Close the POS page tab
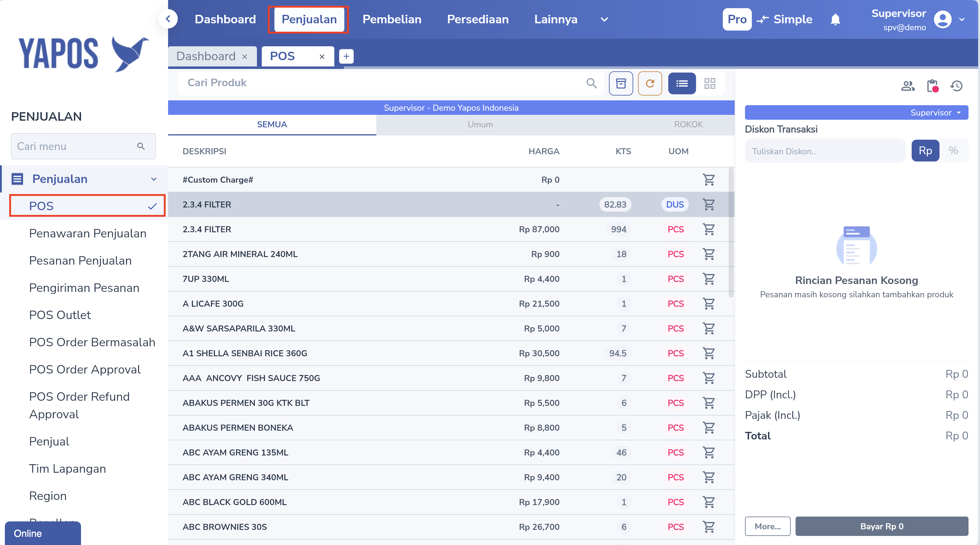The image size is (980, 545). pyautogui.click(x=322, y=57)
